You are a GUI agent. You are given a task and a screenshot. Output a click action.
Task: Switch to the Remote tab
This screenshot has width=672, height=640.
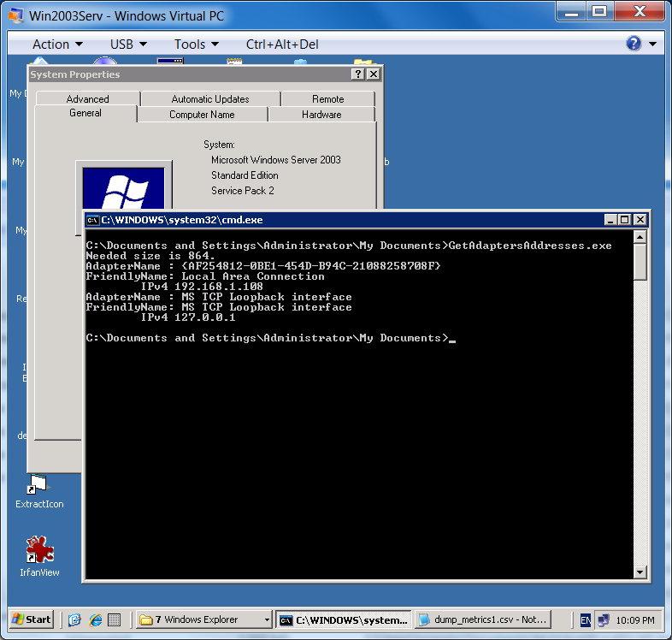pos(327,98)
